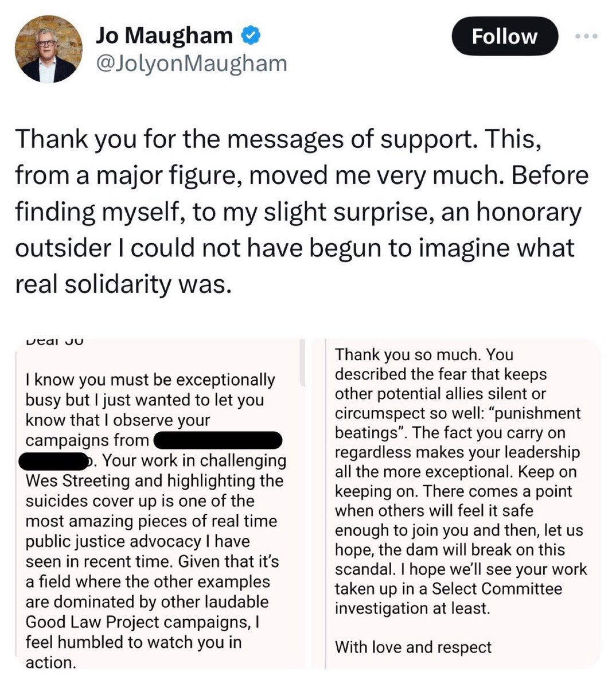This screenshot has width=616, height=688.
Task: Click the words "real solidarity was" in the tweet
Action: (123, 284)
